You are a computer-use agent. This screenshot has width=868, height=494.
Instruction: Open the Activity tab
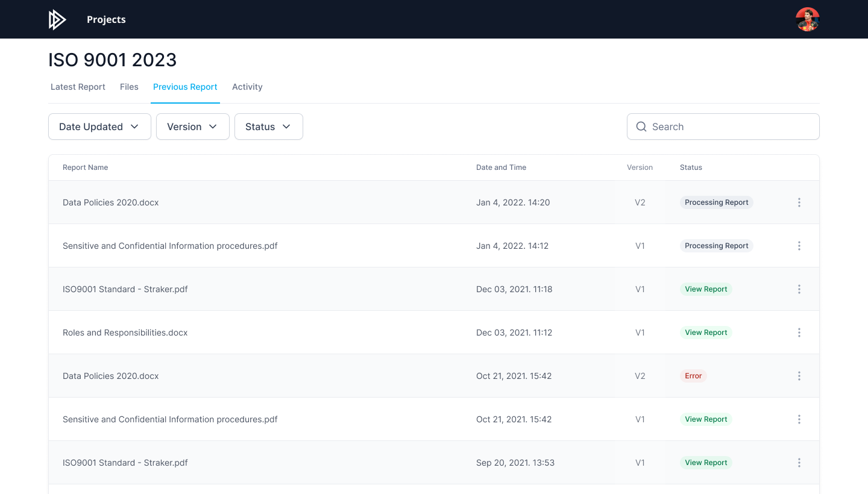(x=247, y=87)
